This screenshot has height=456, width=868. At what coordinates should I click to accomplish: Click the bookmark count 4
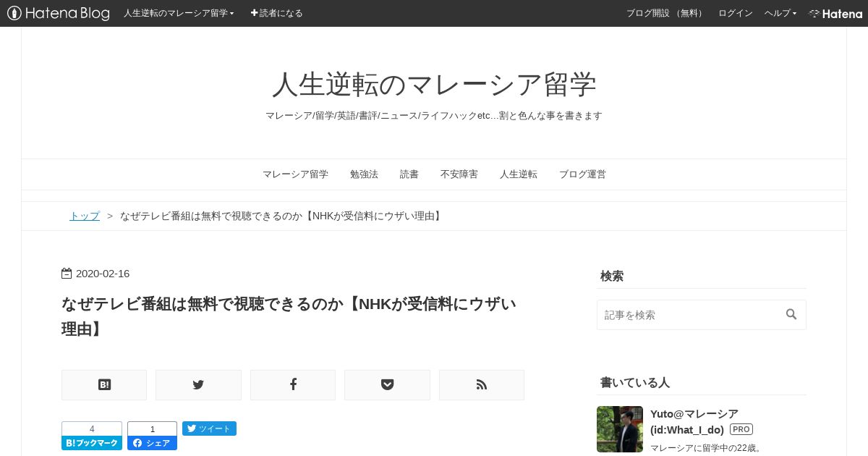[92, 429]
